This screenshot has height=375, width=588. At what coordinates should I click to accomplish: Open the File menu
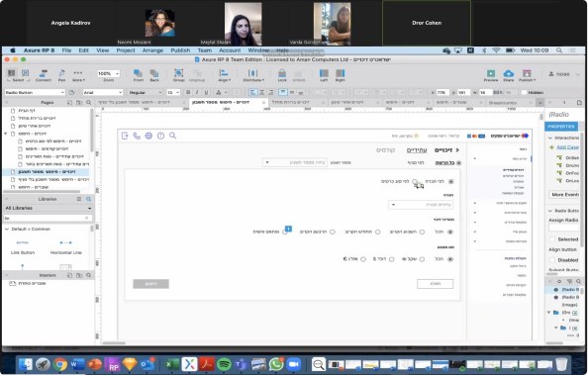[66, 50]
